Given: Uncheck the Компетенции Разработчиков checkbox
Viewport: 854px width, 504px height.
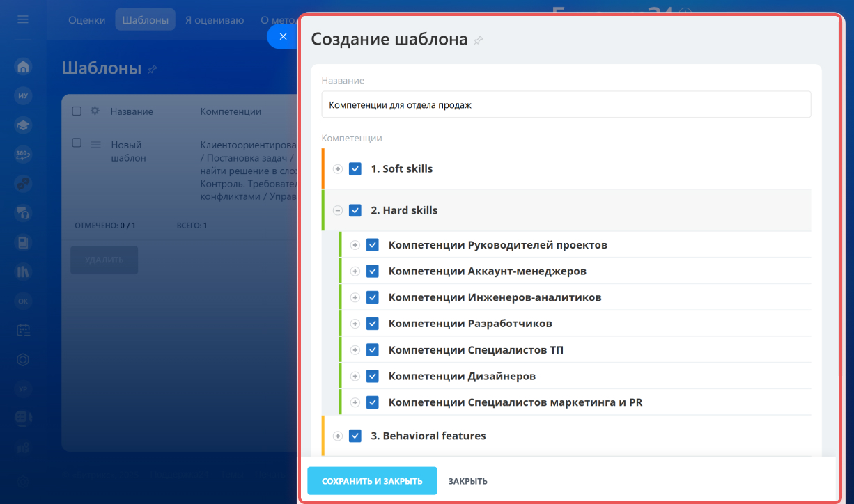Looking at the screenshot, I should tap(373, 324).
